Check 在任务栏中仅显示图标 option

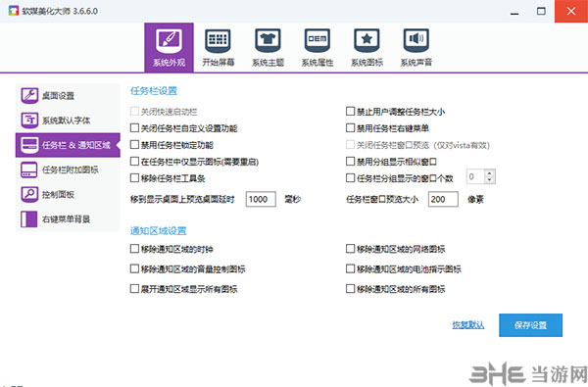pos(134,162)
